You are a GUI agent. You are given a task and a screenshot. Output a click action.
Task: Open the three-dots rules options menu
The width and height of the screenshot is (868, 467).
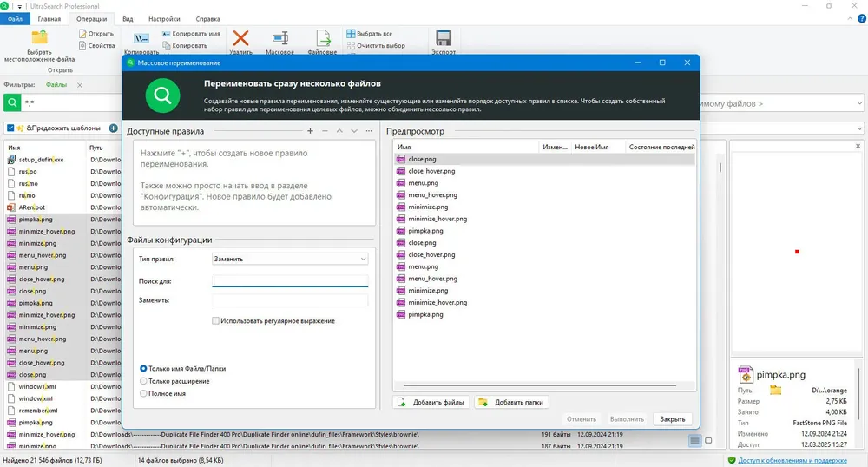[369, 131]
